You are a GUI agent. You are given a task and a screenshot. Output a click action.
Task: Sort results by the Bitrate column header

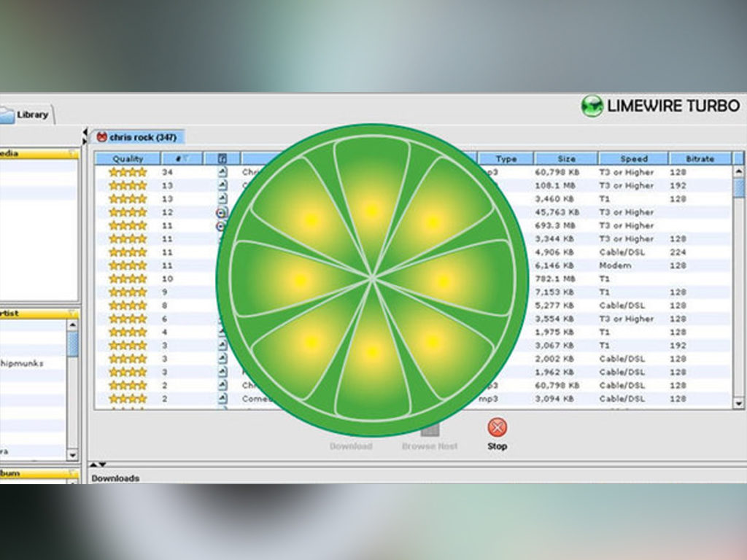point(699,159)
